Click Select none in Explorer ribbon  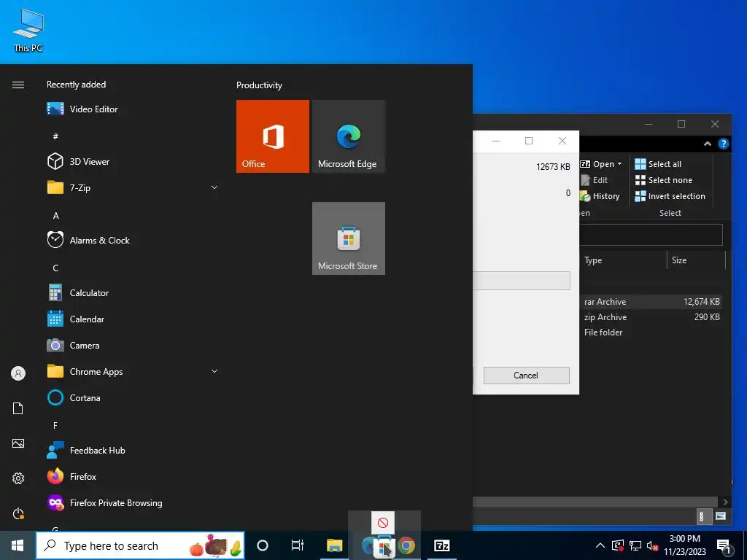click(x=663, y=180)
